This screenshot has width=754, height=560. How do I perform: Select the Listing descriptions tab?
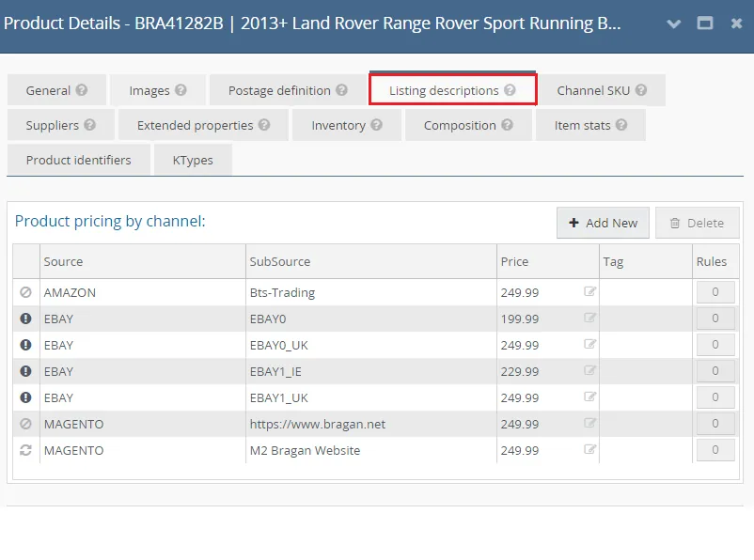click(x=452, y=89)
